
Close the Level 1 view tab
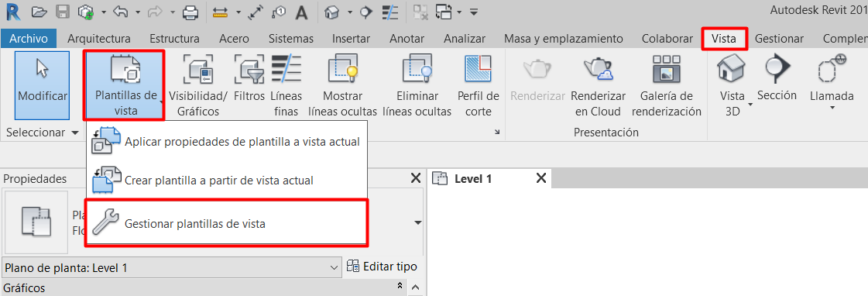tap(541, 178)
